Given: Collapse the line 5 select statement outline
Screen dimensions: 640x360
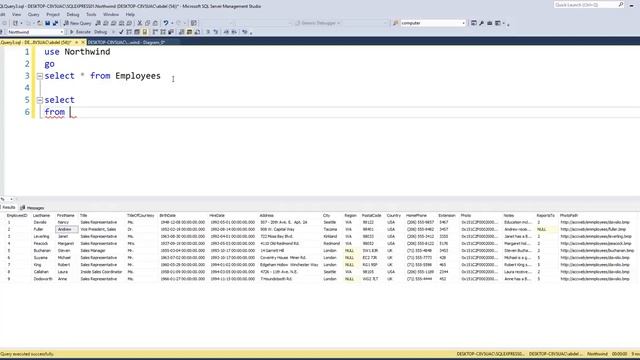Looking at the screenshot, I should (x=40, y=100).
